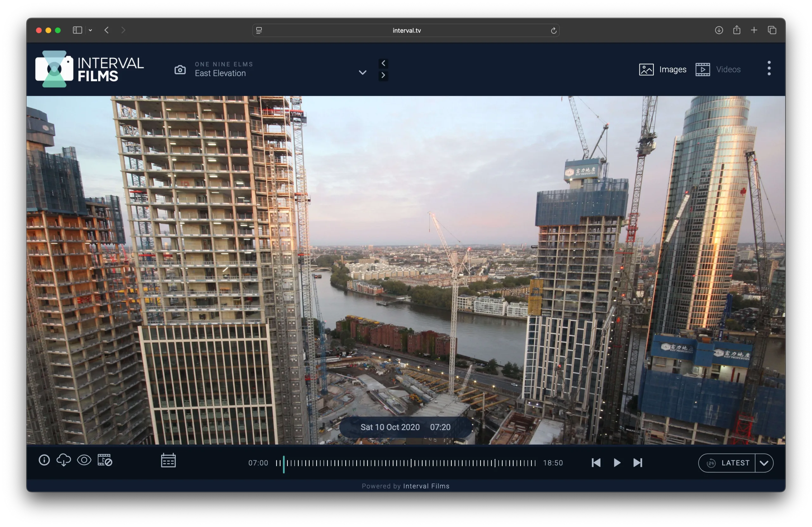Expand the dropdown arrow beside LATEST
812x527 pixels.
(764, 463)
